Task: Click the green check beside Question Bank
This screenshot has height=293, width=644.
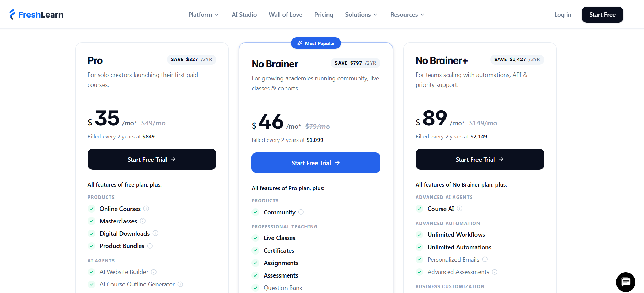Action: [x=255, y=288]
